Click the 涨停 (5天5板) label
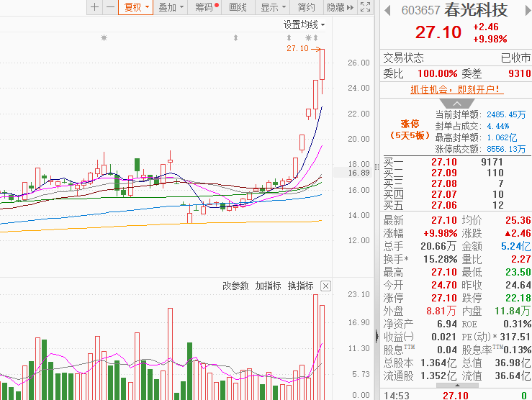 point(410,129)
